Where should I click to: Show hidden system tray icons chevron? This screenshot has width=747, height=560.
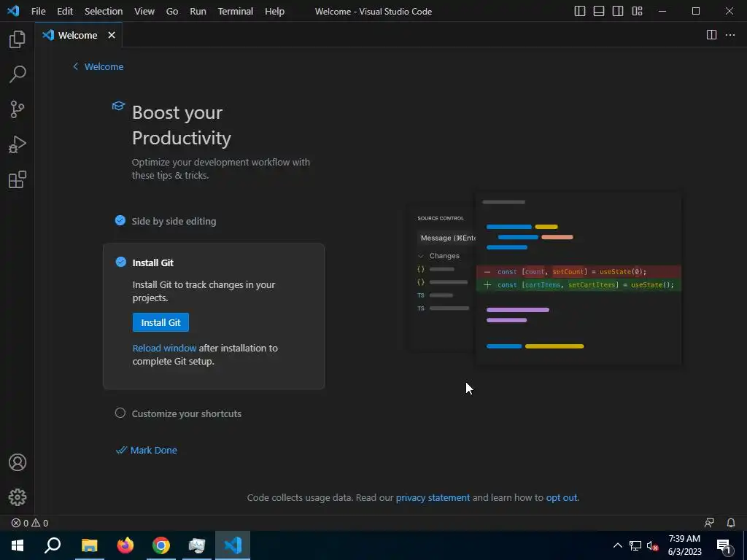click(617, 545)
